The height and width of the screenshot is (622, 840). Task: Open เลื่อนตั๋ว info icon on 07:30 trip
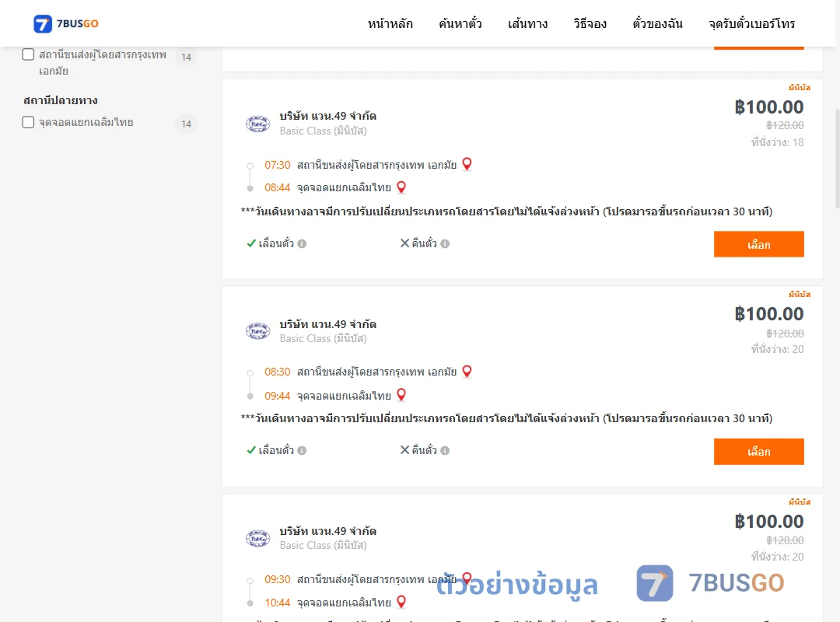302,244
